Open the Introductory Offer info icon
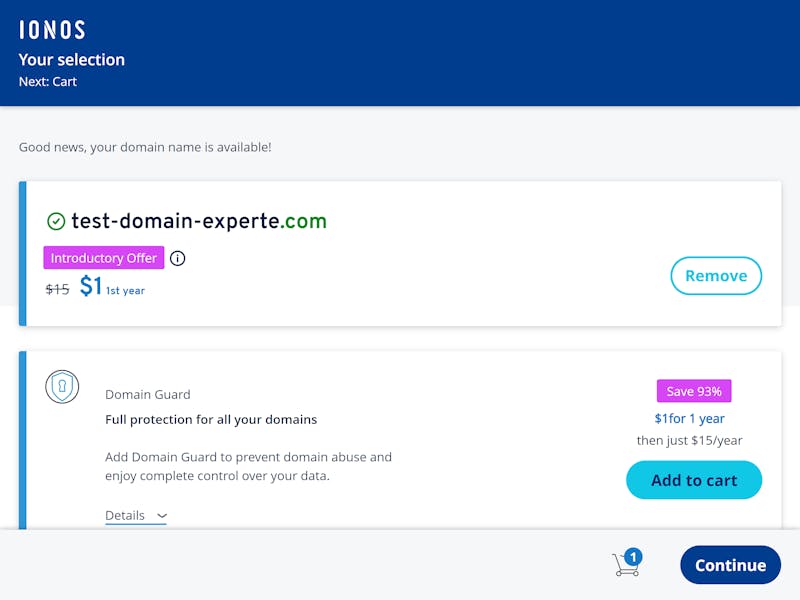 [x=178, y=258]
